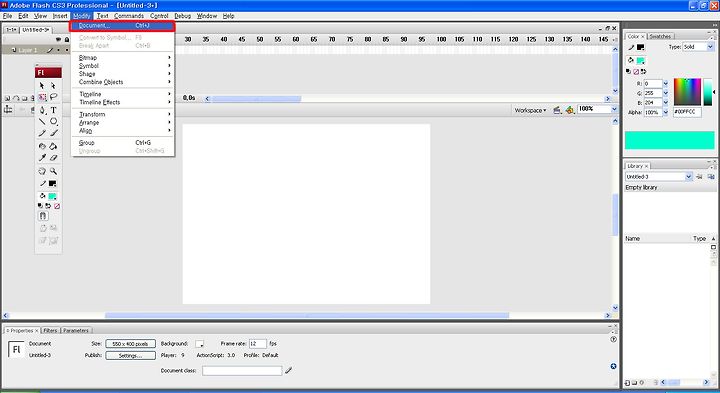Select the Selection arrow tool
The width and height of the screenshot is (720, 393).
(42, 85)
